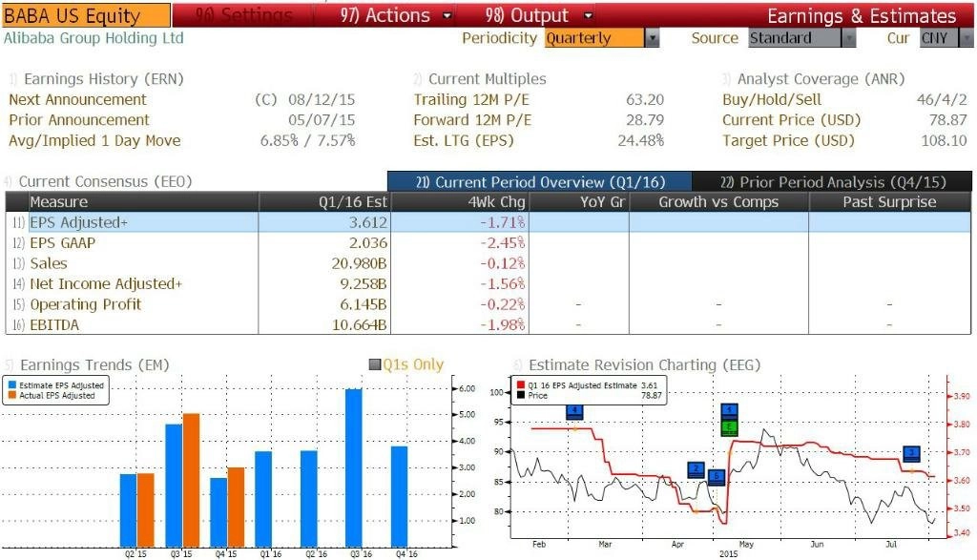Click the green E earnings marker

point(729,427)
